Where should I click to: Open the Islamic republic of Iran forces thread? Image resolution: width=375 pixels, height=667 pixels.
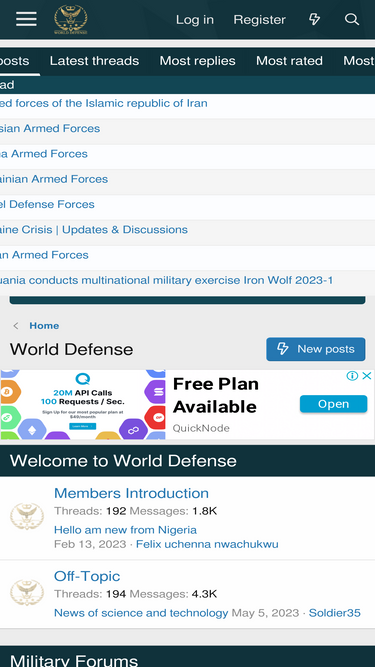point(104,103)
